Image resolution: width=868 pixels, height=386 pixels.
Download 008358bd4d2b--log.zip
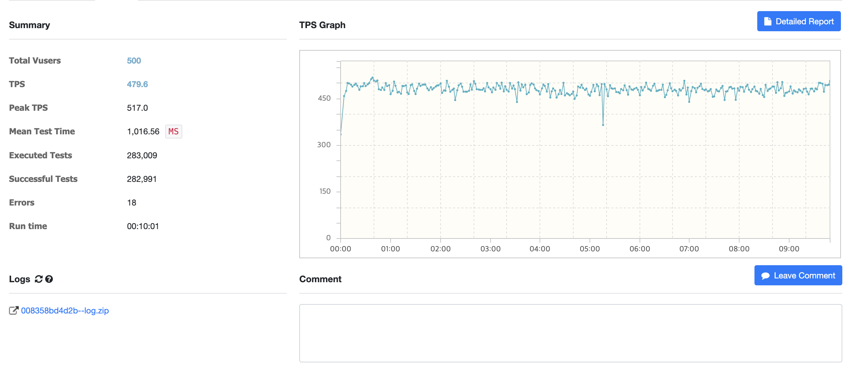tap(65, 311)
